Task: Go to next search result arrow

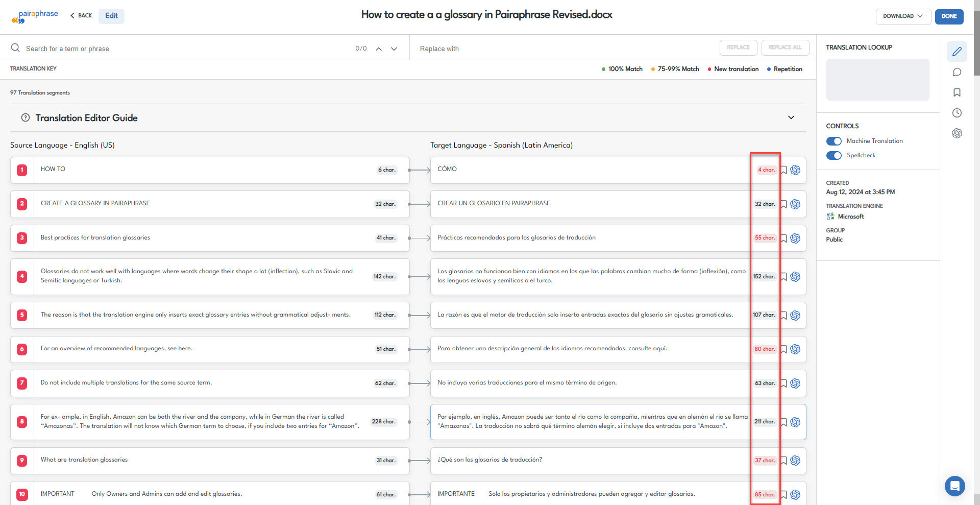Action: click(394, 49)
